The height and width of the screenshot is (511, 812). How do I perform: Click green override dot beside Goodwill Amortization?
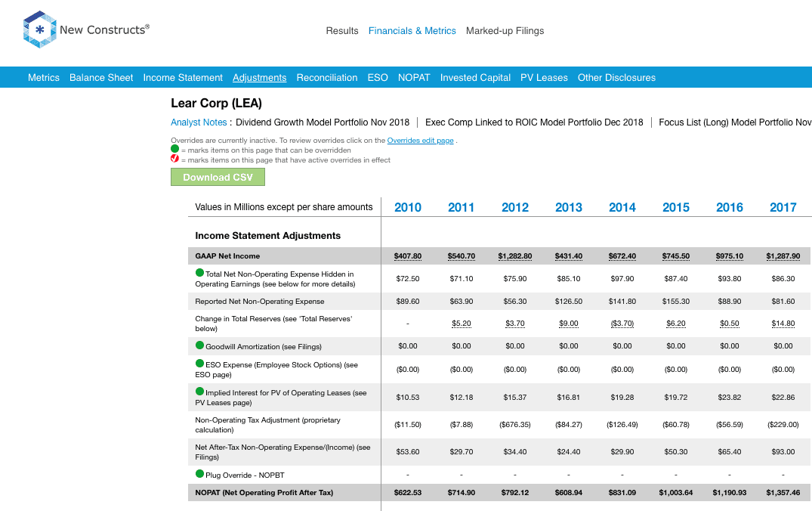pyautogui.click(x=199, y=345)
